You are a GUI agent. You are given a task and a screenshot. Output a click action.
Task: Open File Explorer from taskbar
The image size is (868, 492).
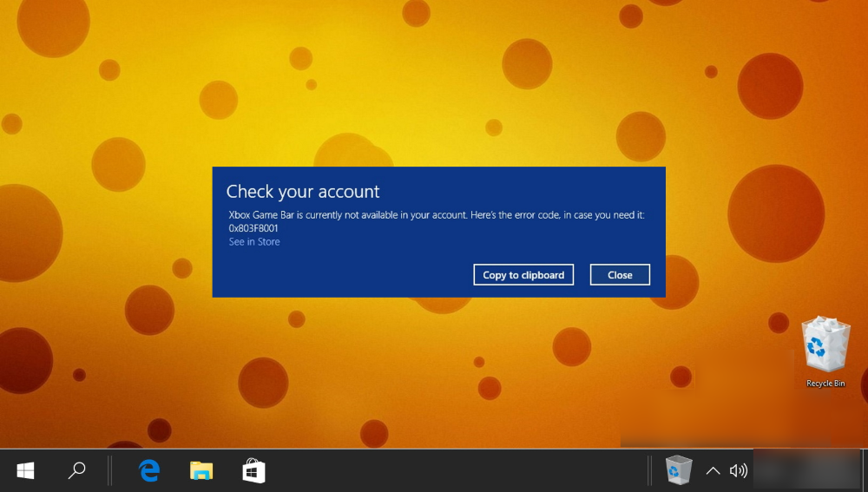[x=201, y=470]
